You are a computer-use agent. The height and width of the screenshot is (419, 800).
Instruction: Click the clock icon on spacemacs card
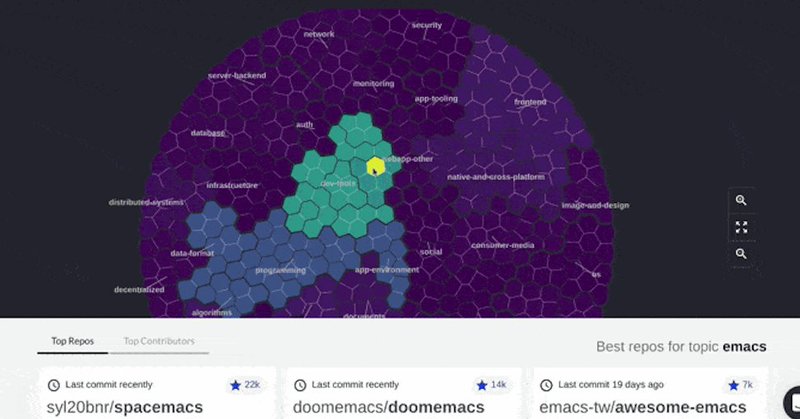(54, 385)
